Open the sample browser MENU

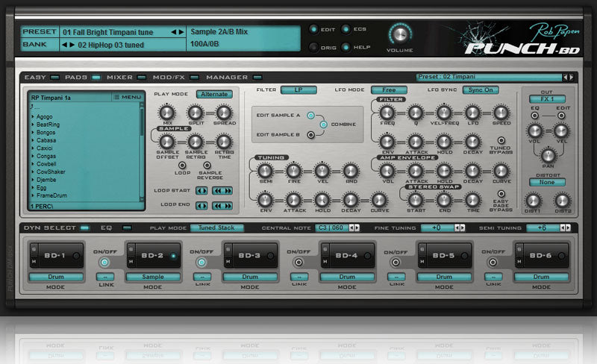128,98
